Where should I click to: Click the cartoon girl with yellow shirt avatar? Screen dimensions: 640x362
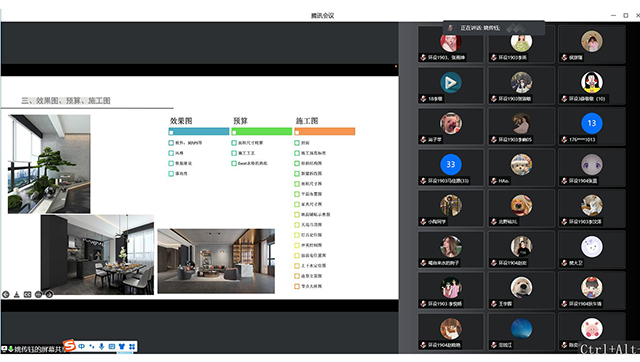tap(591, 82)
